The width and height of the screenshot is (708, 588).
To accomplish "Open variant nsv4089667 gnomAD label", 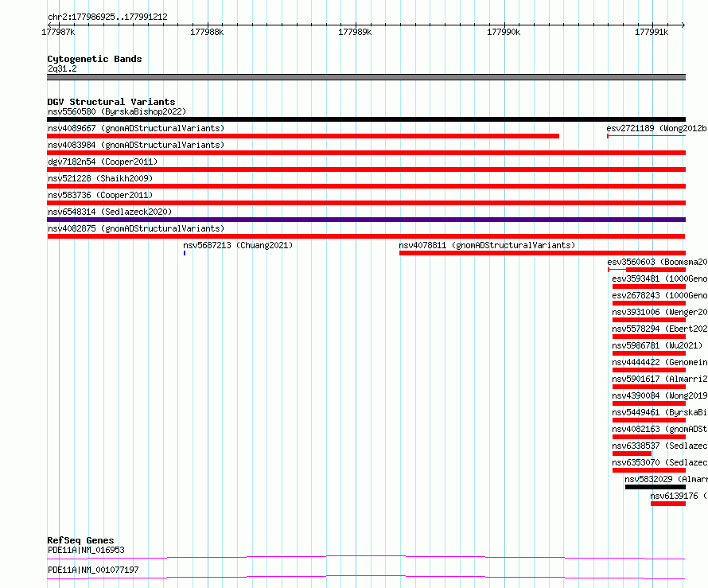I will tap(136, 128).
